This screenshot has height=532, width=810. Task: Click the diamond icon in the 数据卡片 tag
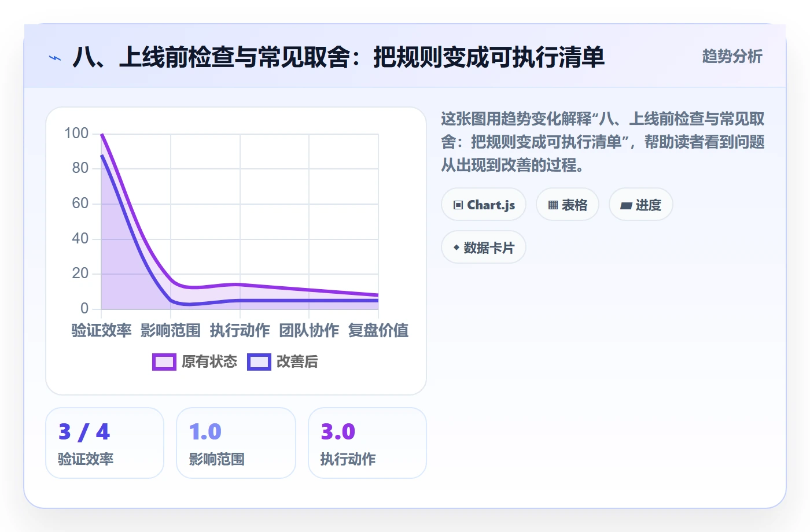pyautogui.click(x=456, y=247)
